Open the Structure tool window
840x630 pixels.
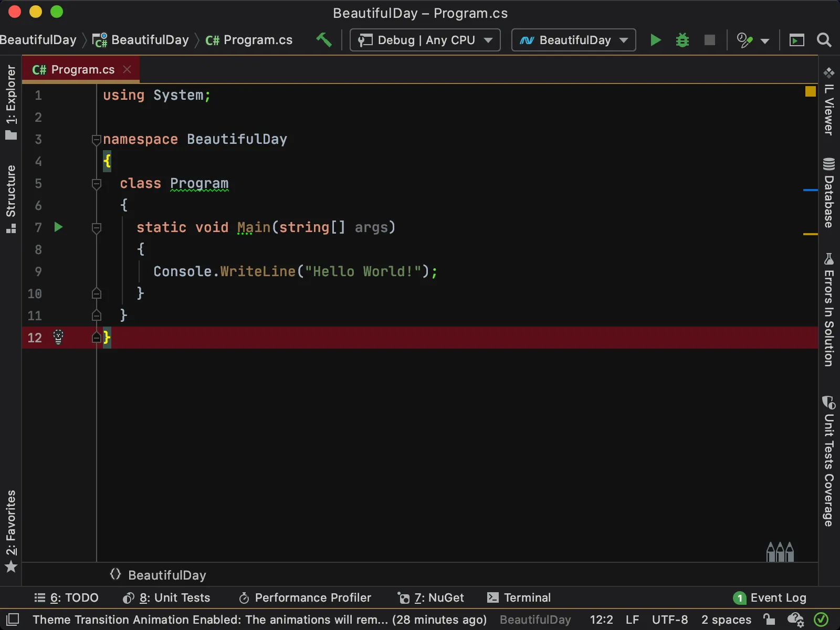11,199
